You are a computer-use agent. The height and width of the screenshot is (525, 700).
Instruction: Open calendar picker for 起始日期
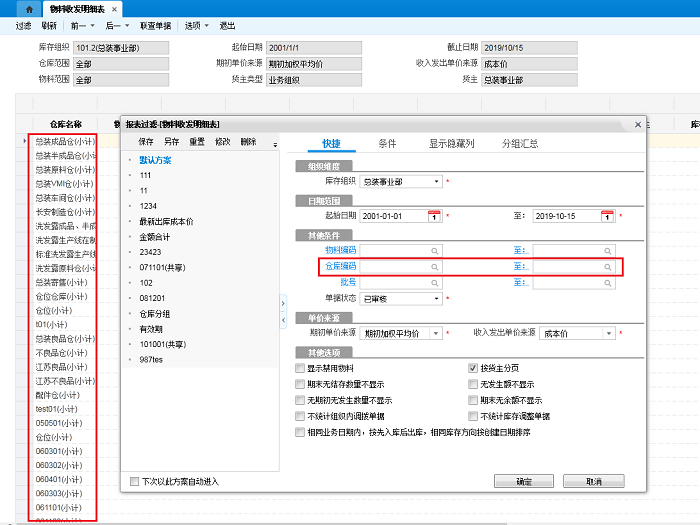pos(434,216)
